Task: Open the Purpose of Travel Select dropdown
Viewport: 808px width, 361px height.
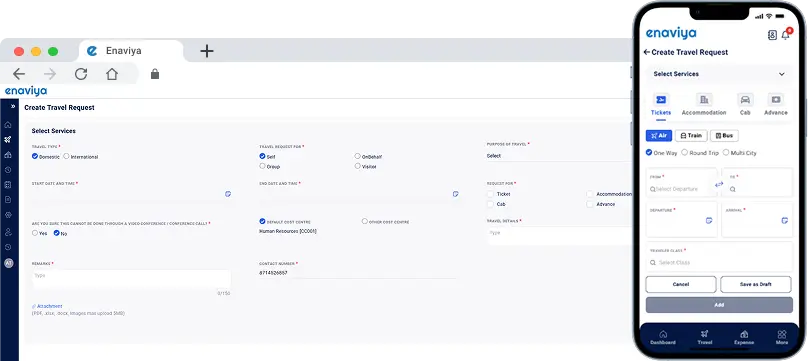Action: 559,156
